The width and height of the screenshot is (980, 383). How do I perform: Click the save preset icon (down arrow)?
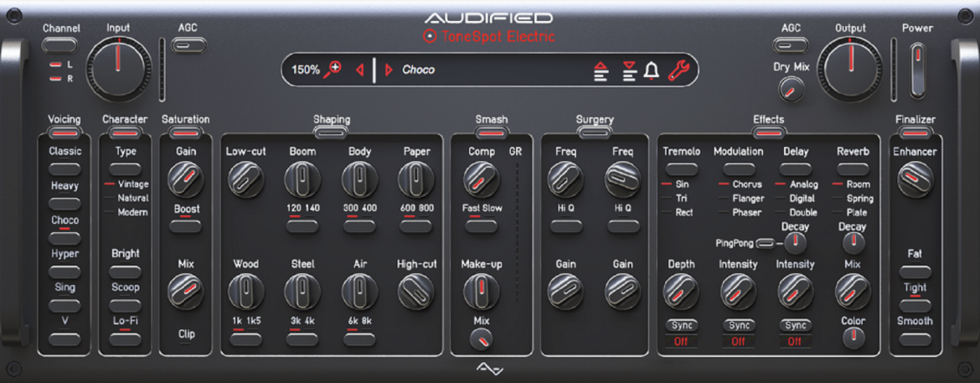click(x=629, y=70)
